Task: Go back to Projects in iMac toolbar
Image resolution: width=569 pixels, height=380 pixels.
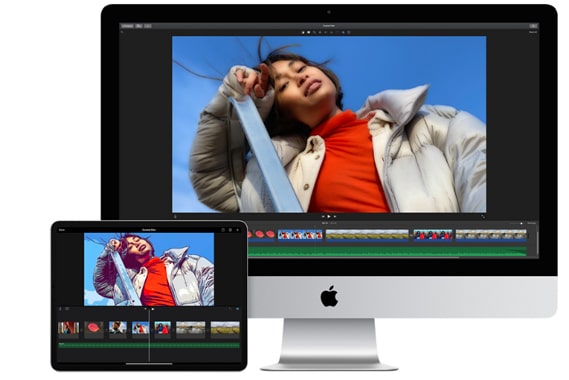Action: [x=127, y=26]
